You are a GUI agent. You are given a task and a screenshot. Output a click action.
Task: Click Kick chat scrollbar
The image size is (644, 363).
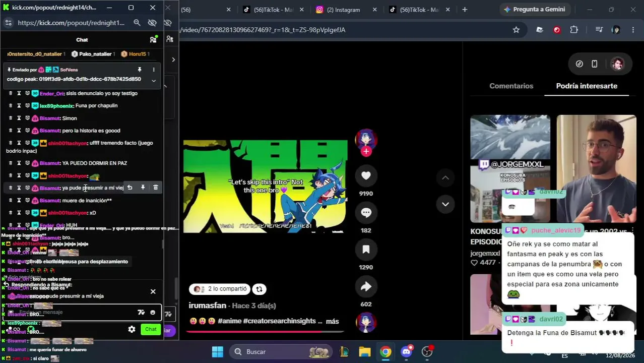tap(162, 244)
